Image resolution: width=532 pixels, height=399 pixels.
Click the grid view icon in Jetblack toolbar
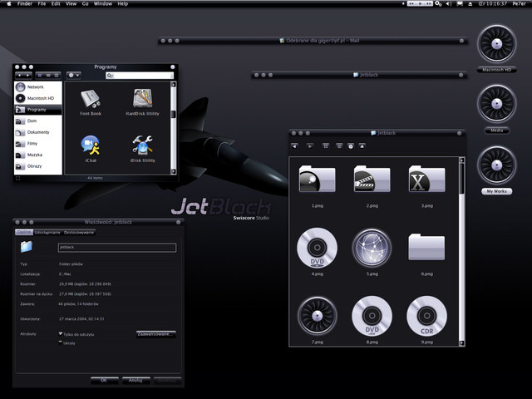[x=326, y=146]
